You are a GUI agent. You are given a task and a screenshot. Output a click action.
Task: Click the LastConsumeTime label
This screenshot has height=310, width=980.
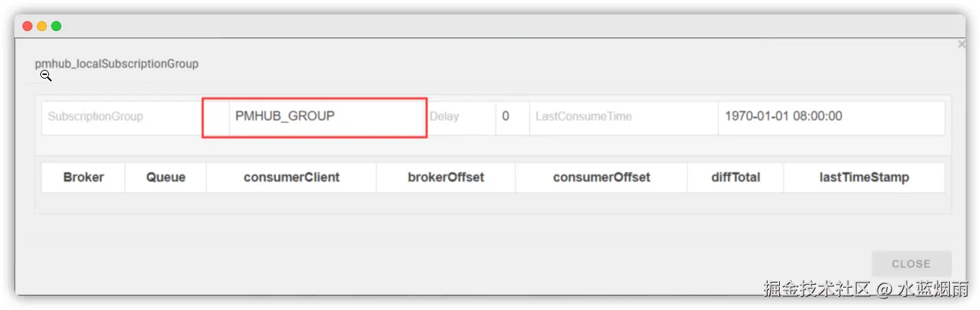click(583, 116)
